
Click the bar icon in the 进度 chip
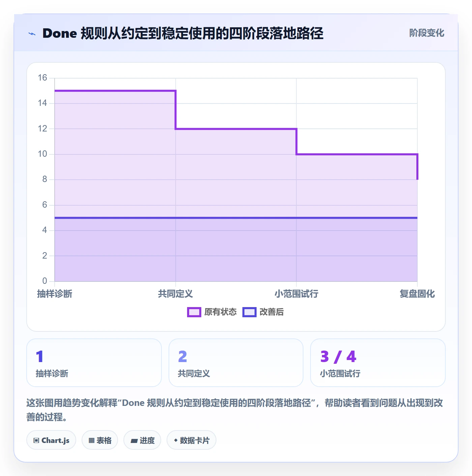(x=134, y=441)
